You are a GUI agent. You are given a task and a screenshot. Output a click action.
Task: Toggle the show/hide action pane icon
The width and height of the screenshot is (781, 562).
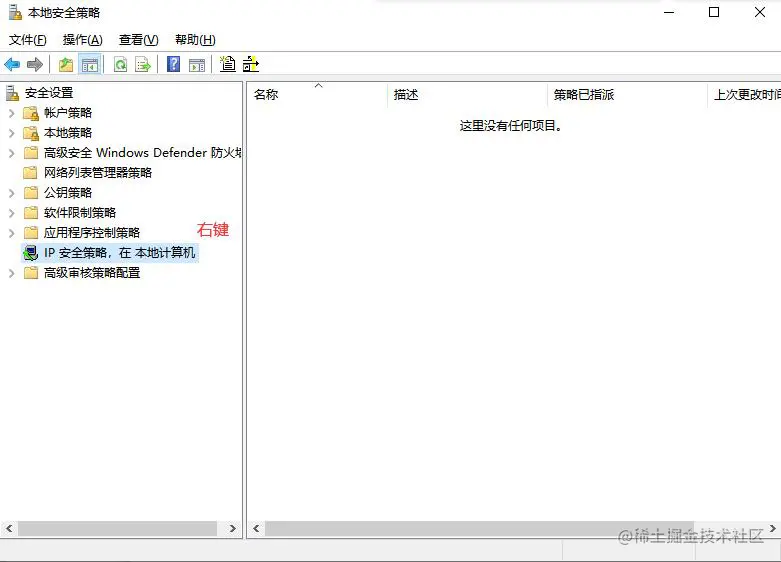[x=197, y=65]
